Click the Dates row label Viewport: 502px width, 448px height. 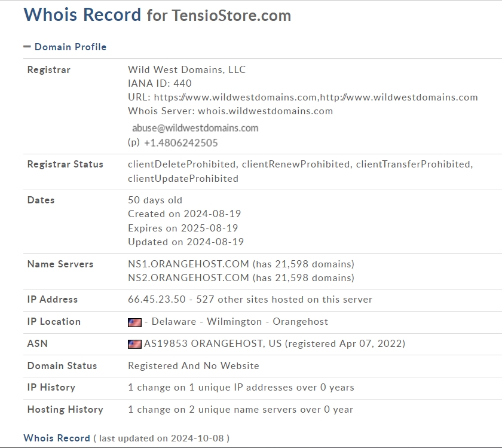[41, 200]
